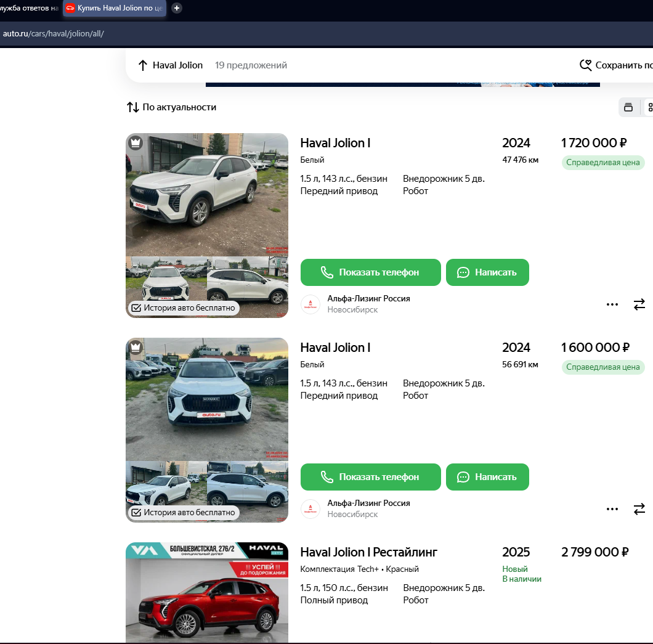Click the auto.ru address bar URL
The width and height of the screenshot is (653, 644).
[54, 34]
